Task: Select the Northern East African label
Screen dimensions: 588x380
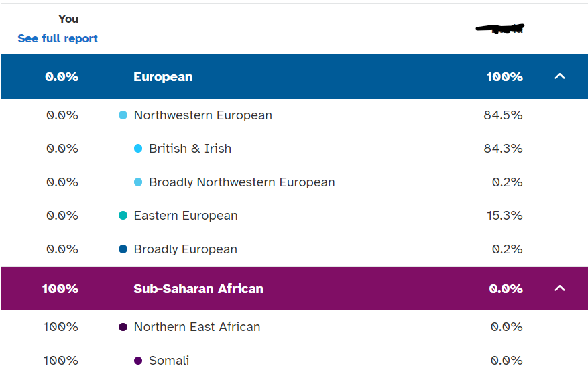Action: coord(197,327)
